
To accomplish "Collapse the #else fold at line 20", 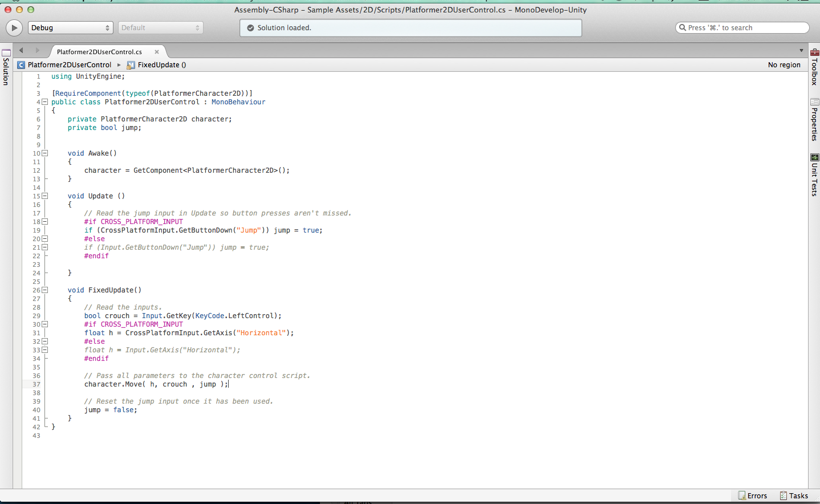I will (45, 239).
